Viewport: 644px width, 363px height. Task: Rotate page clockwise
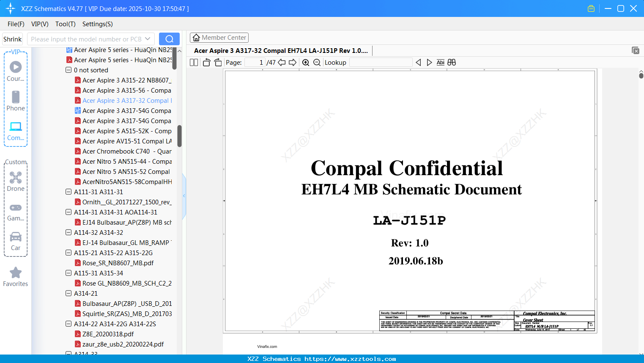(218, 63)
